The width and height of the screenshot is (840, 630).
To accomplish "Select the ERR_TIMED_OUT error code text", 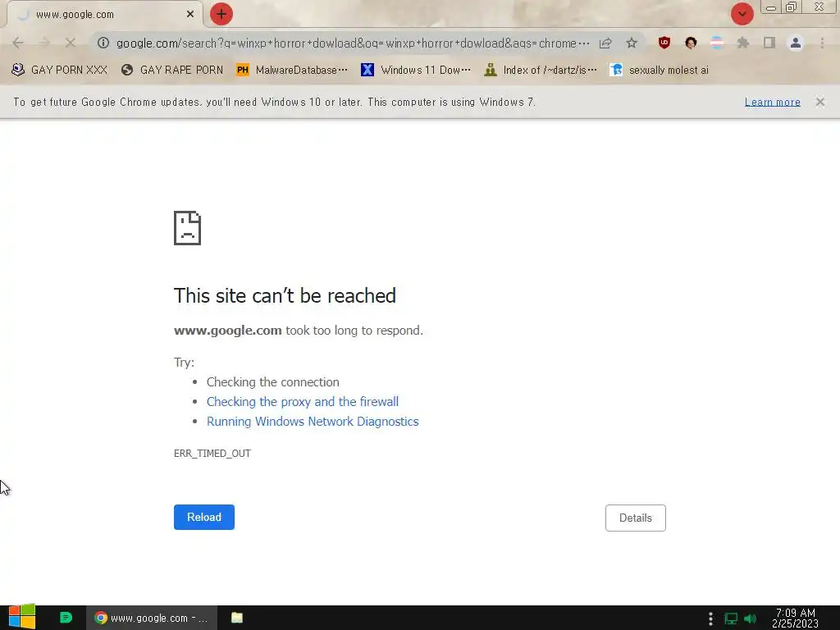I will coord(212,453).
